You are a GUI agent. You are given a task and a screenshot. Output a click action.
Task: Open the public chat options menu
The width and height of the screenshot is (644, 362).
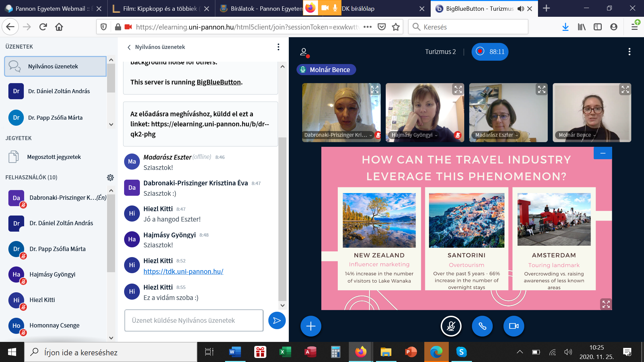(278, 47)
